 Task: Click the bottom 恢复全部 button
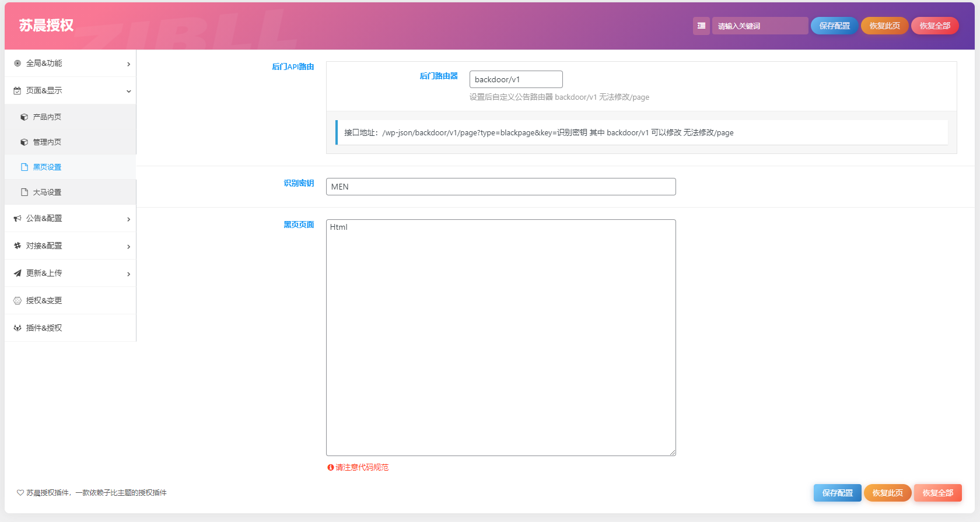coord(938,493)
